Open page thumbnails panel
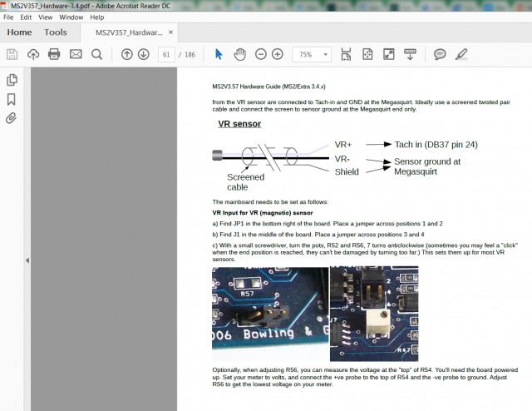 coord(12,80)
